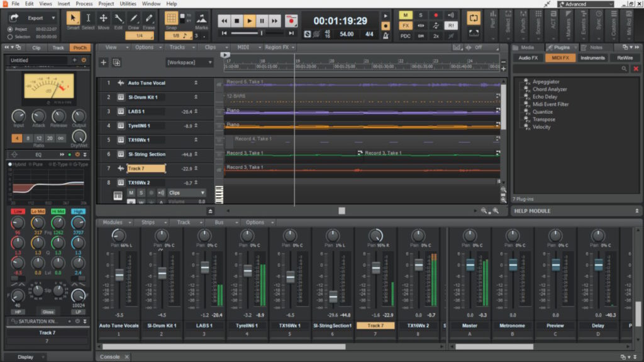The height and width of the screenshot is (362, 644).
Task: Open the Marks tool
Action: [201, 18]
